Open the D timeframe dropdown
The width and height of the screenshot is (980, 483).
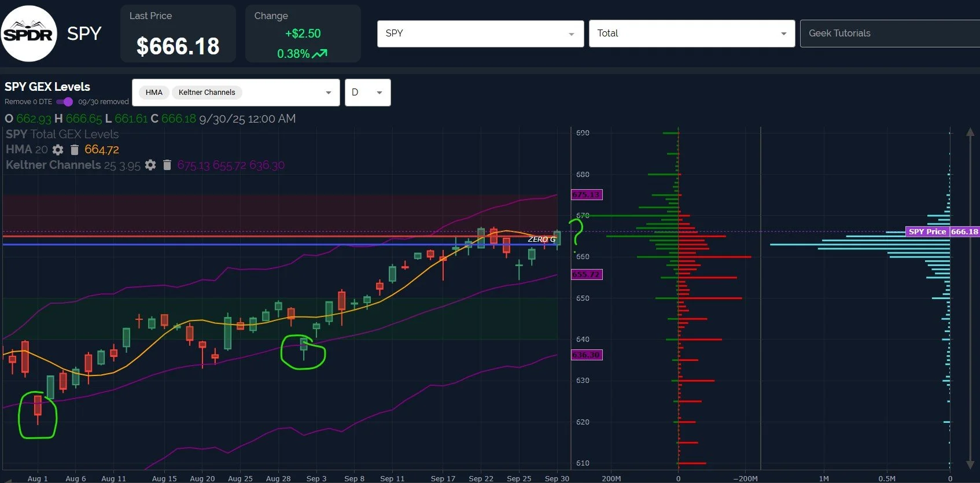pyautogui.click(x=368, y=93)
